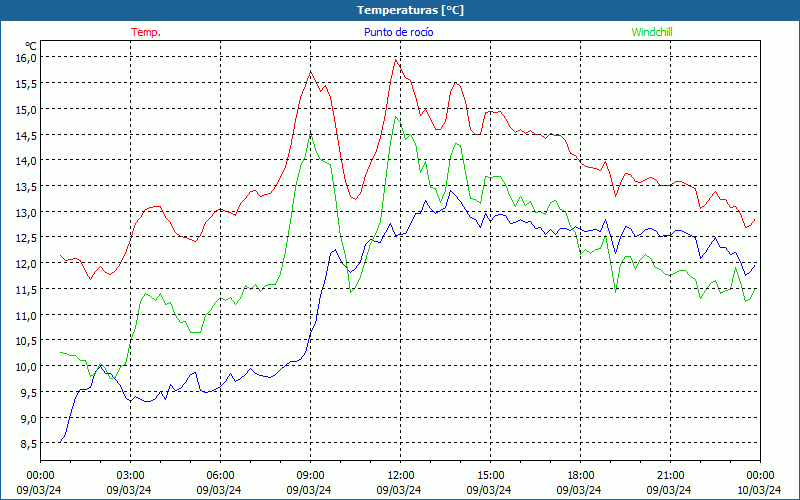Click the 14,5 y-axis value
This screenshot has height=500, width=800.
point(26,135)
